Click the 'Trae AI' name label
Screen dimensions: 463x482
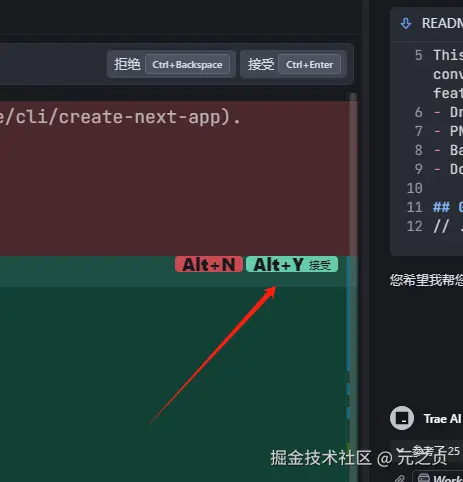click(x=443, y=419)
